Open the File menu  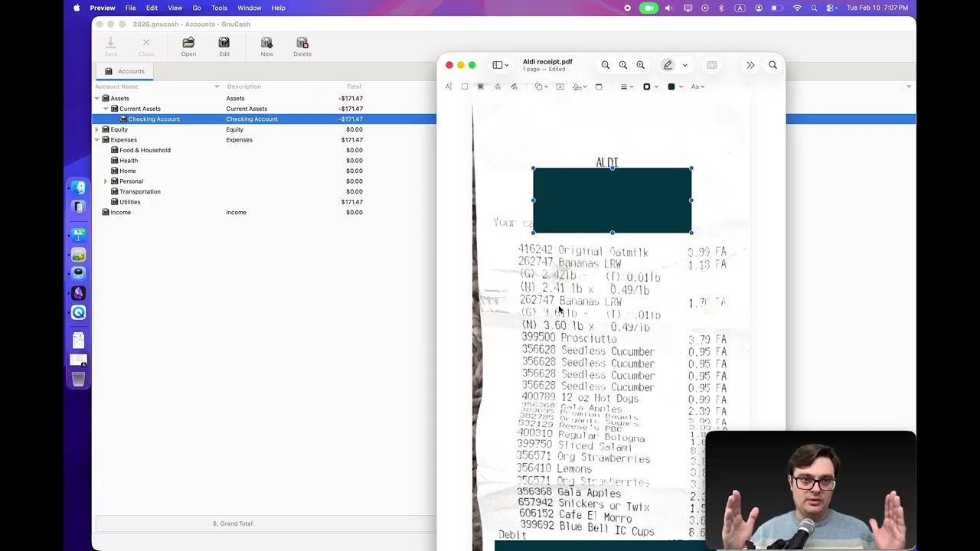coord(130,8)
